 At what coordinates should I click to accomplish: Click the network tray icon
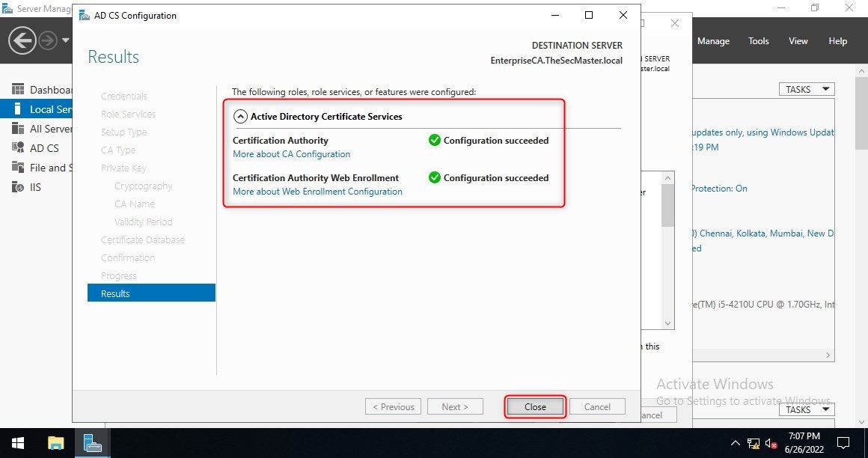[753, 443]
